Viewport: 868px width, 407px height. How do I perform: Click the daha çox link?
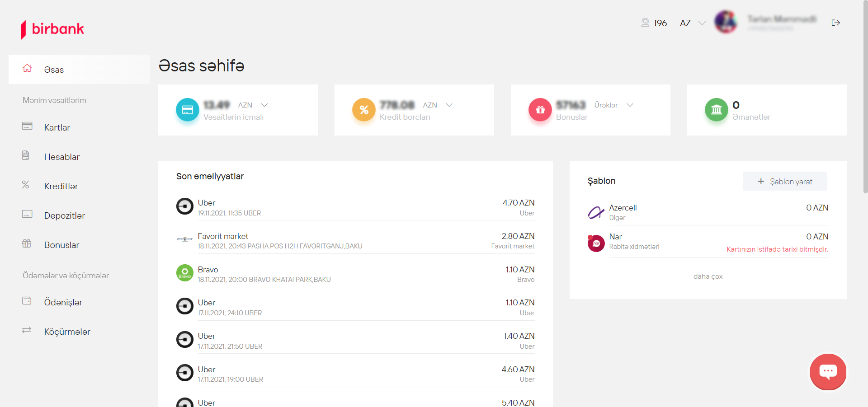(708, 276)
